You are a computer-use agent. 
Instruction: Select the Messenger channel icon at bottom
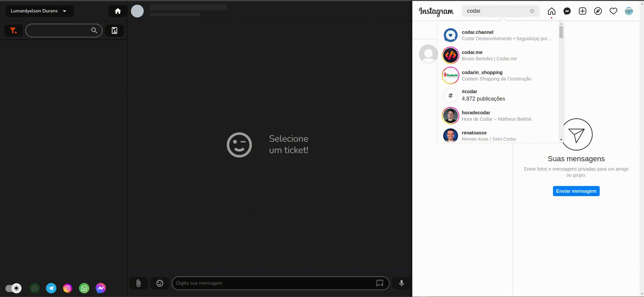coord(100,288)
